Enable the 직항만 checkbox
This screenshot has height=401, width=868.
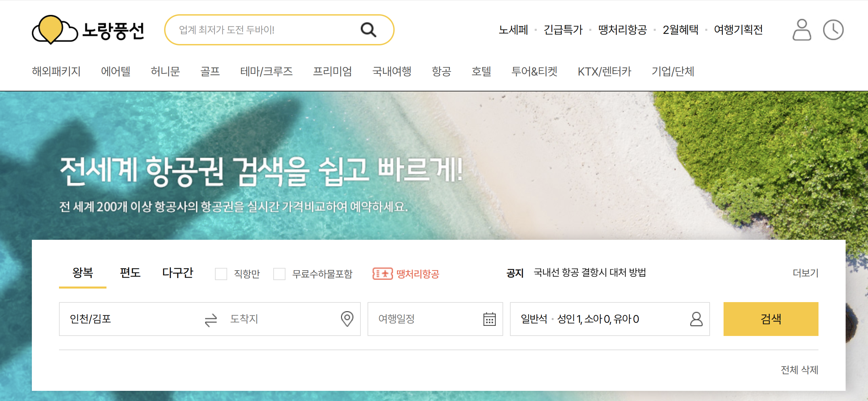(221, 274)
